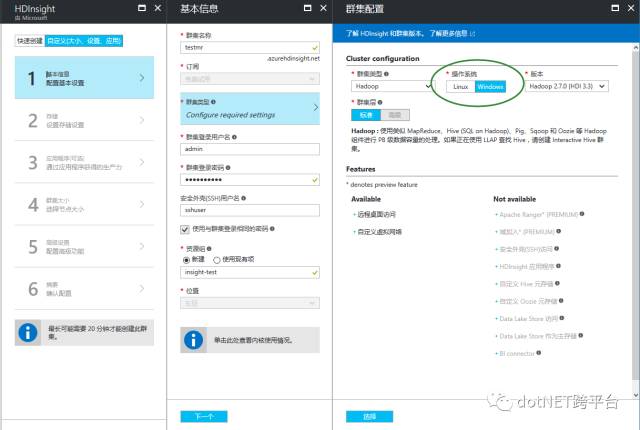The width and height of the screenshot is (640, 430).
Task: Select the 新建 resource group radio button
Action: click(x=187, y=260)
